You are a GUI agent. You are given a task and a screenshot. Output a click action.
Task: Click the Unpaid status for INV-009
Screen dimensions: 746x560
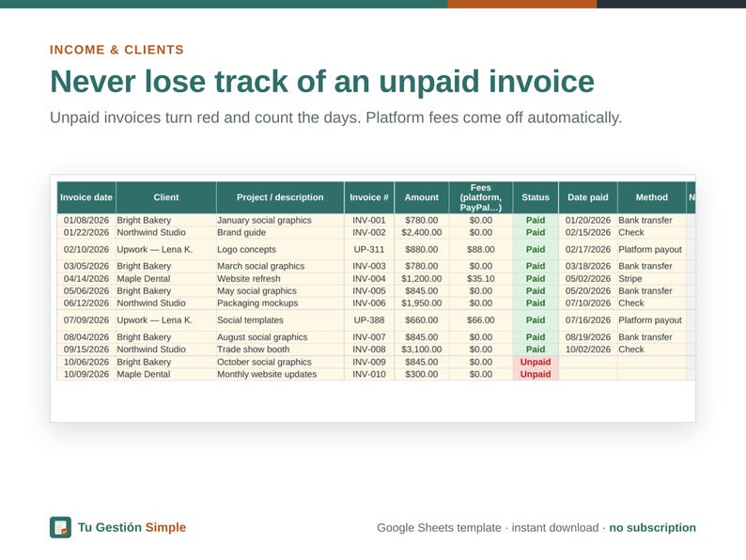point(536,362)
